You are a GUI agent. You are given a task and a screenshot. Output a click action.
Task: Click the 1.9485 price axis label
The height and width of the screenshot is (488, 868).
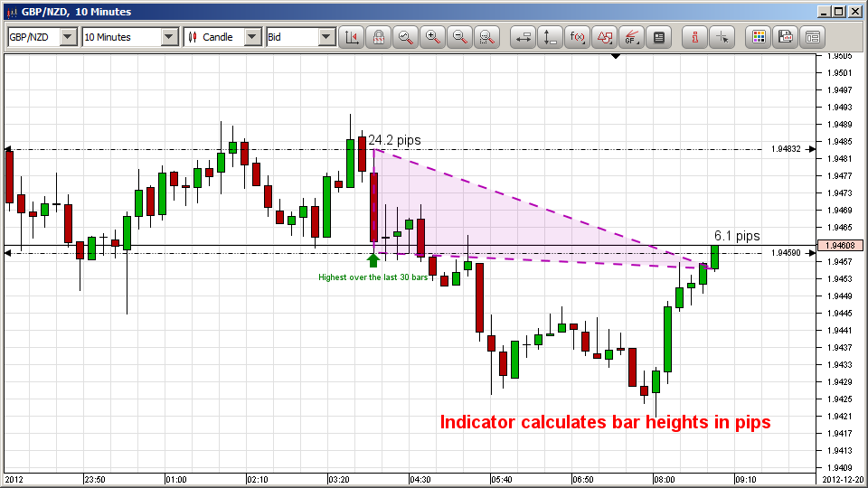[x=840, y=141]
